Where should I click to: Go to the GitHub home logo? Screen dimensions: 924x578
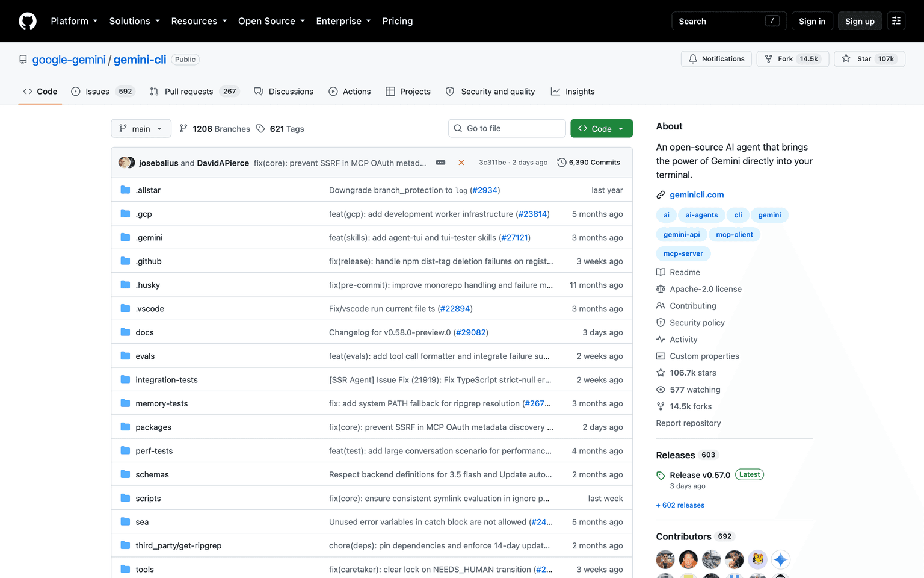click(28, 21)
